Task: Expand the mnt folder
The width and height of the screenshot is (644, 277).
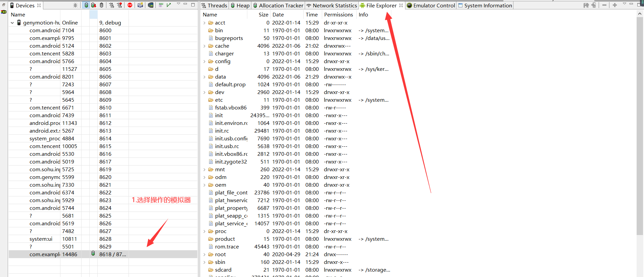Action: pyautogui.click(x=204, y=170)
